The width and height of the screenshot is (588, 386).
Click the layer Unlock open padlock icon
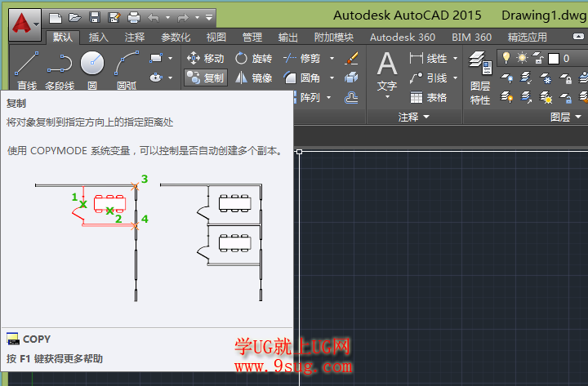(x=565, y=97)
